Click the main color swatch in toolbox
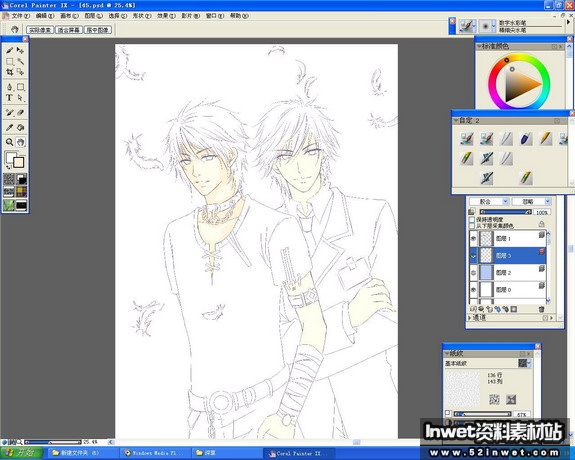Viewport: 575px width, 460px height. pyautogui.click(x=10, y=157)
